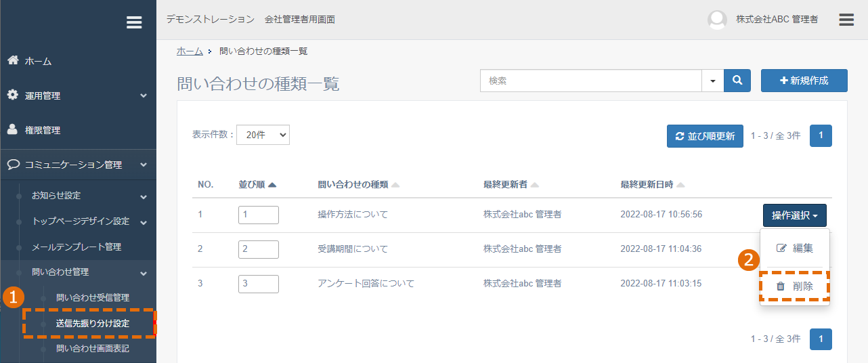868x363 pixels.
Task: Expand the お知らせ設定 submenu
Action: tap(144, 196)
